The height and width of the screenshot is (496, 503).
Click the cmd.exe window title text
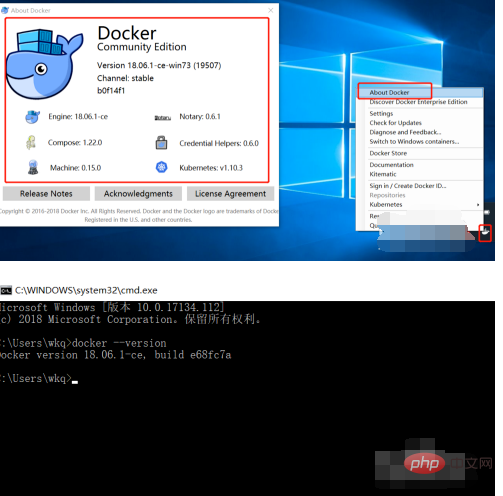coord(86,290)
